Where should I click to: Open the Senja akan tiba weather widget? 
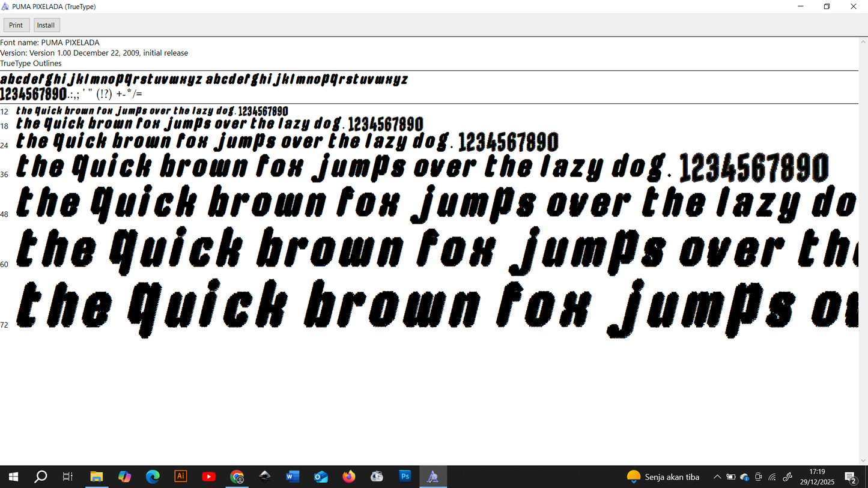663,477
